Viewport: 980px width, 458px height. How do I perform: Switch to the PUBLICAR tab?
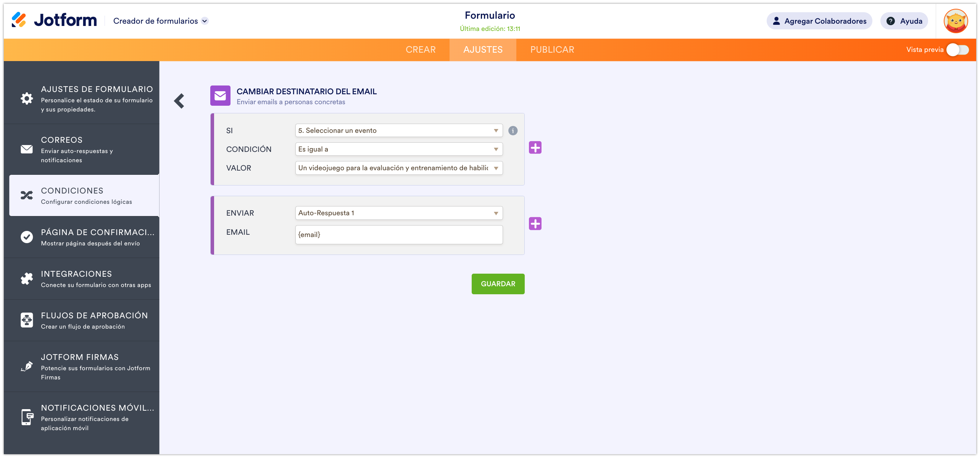(x=552, y=50)
